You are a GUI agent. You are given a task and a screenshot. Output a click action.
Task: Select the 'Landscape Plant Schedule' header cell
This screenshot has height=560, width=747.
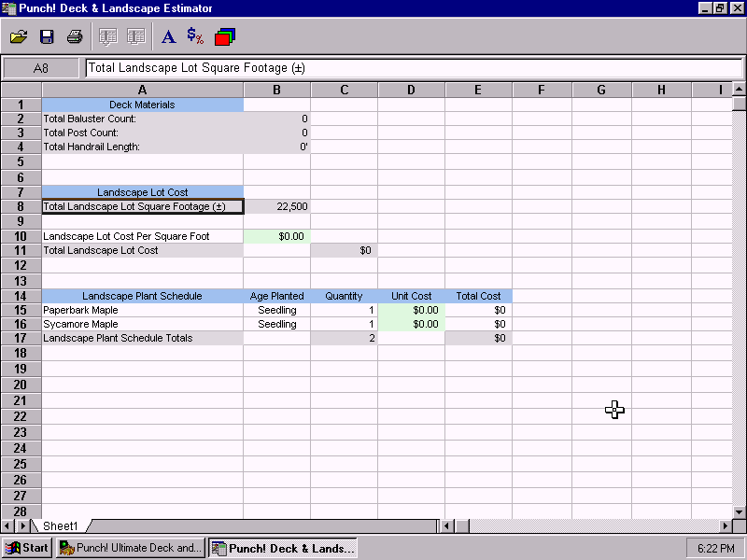[x=143, y=296]
